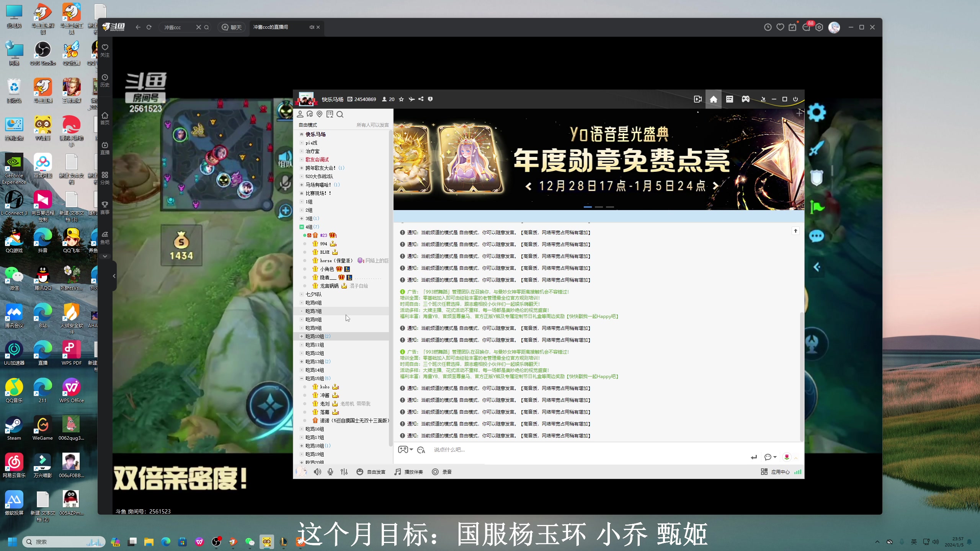
Task: Toggle the microphone in YY bottom bar
Action: (330, 472)
